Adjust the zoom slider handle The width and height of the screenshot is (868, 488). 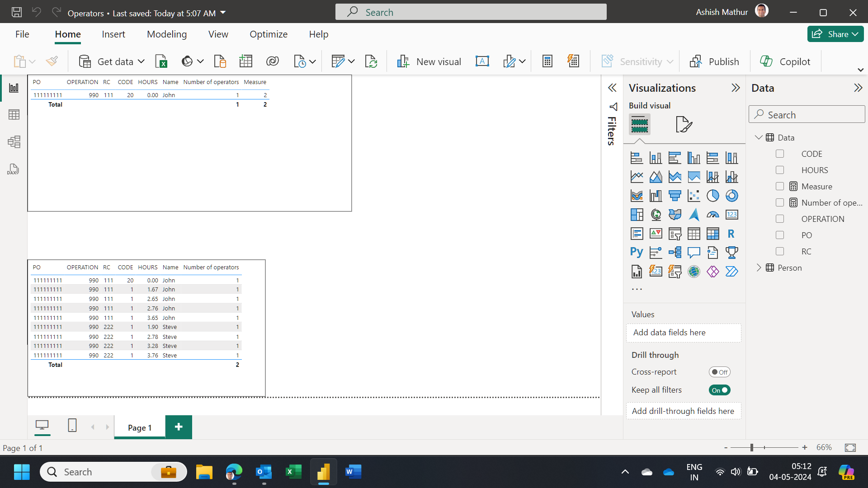click(752, 447)
